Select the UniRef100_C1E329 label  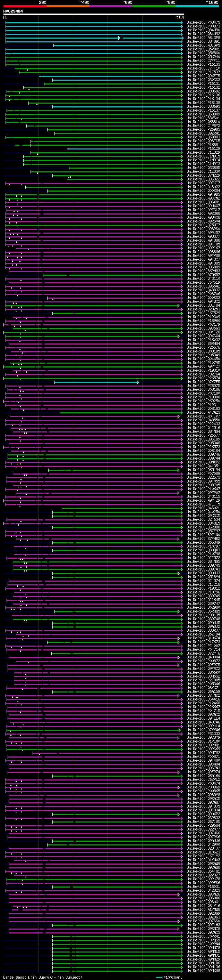(x=203, y=152)
